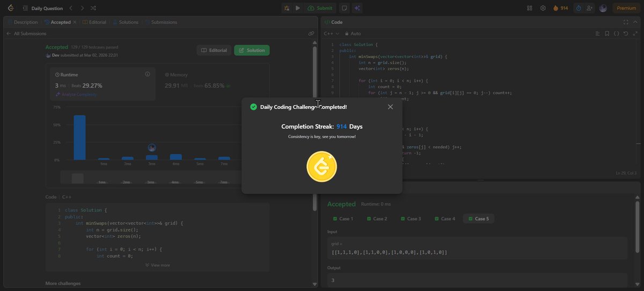Switch to the Description tab
Viewport: 644px width, 291px height.
[x=23, y=22]
